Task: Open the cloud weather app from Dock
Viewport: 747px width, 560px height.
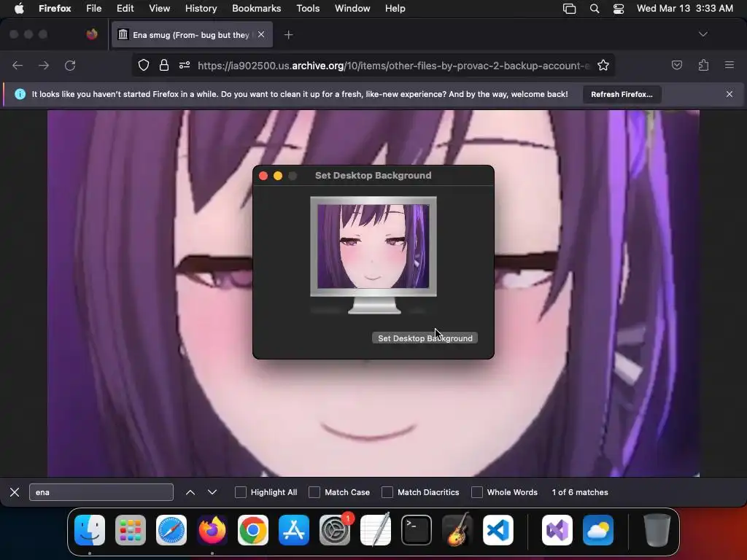Action: coord(598,530)
